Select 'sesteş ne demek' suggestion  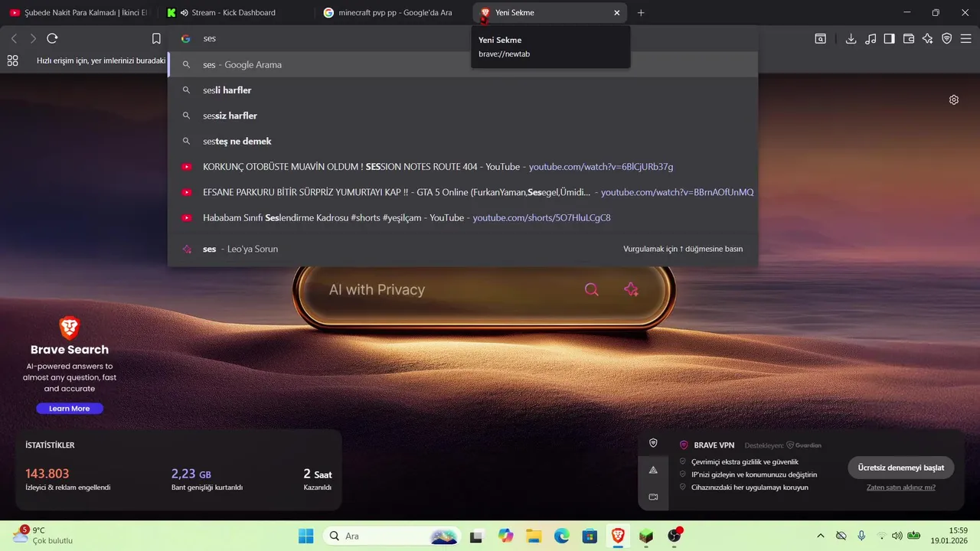click(x=463, y=141)
